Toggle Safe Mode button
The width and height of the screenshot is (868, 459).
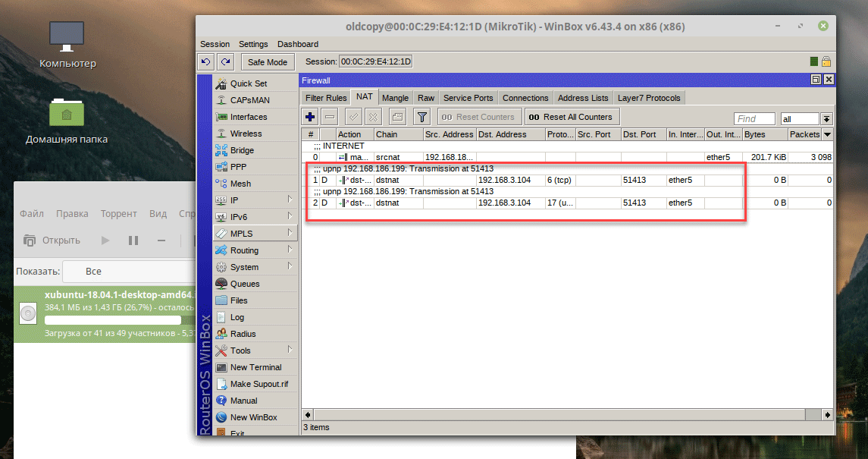coord(268,62)
